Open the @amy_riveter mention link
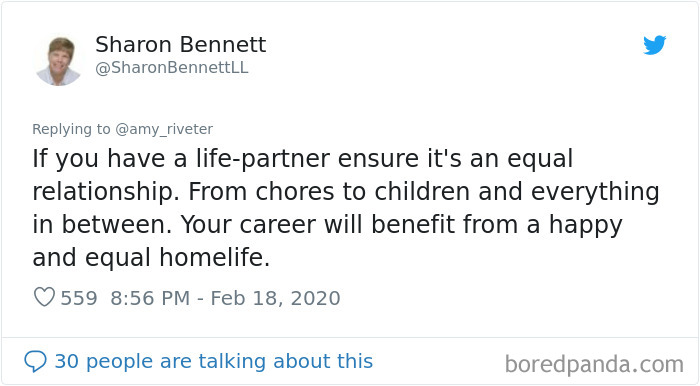Image resolution: width=700 pixels, height=386 pixels. click(164, 129)
